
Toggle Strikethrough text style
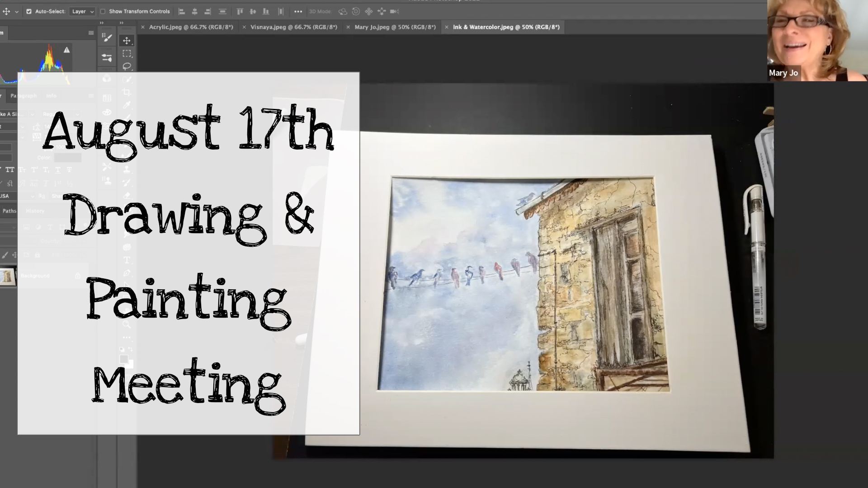tap(69, 170)
